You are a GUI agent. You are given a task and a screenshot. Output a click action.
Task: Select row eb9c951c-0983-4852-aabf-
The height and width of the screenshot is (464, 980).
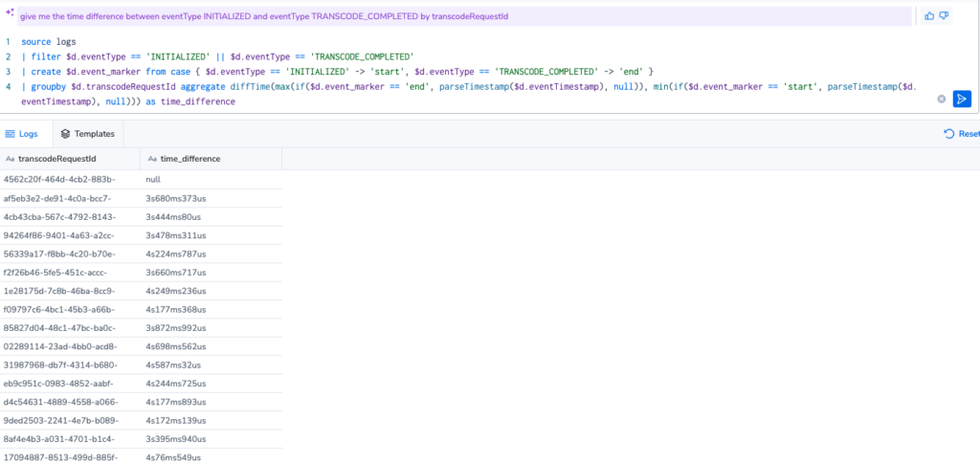click(141, 384)
